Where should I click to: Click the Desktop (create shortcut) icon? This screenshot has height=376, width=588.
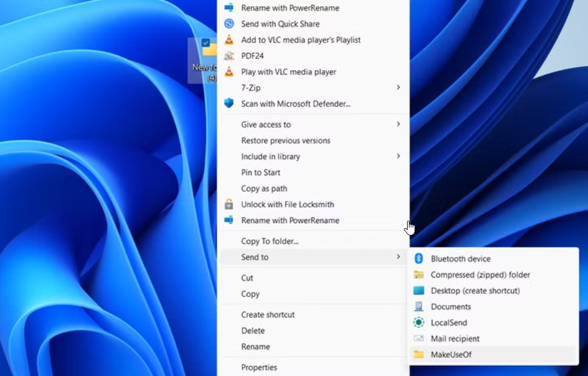tap(419, 291)
